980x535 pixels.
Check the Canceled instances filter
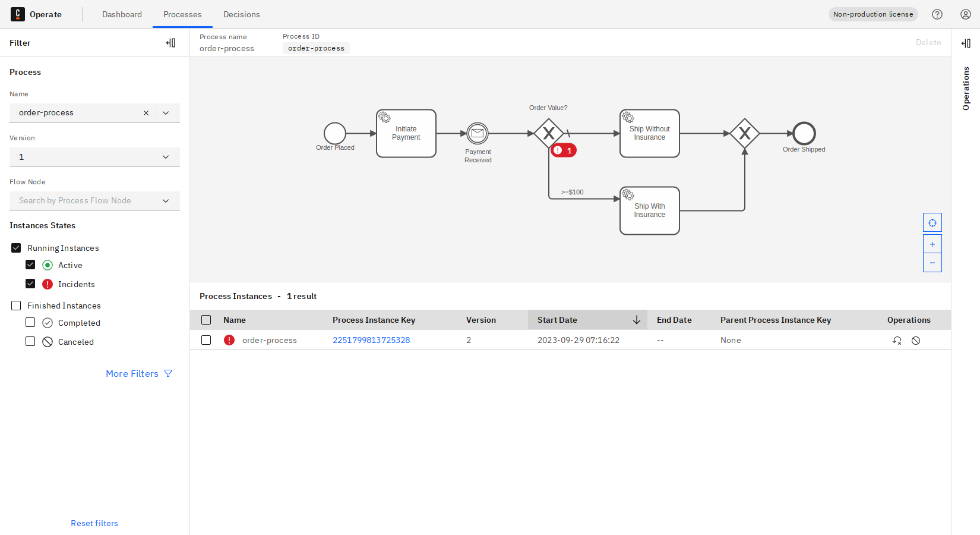[30, 341]
